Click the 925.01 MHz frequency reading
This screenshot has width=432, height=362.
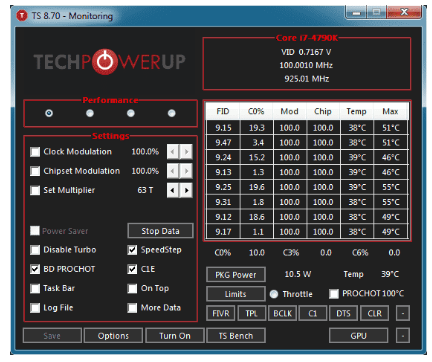[307, 79]
